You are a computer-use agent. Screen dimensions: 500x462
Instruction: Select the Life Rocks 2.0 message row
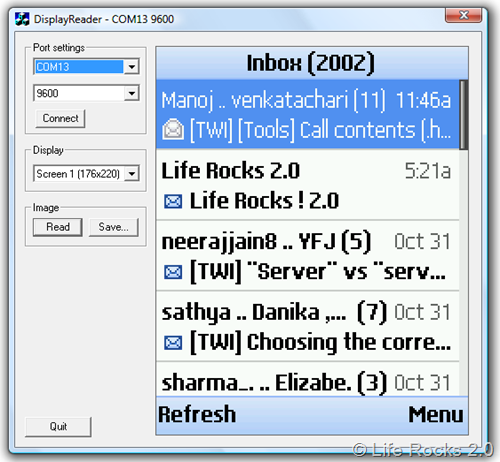307,185
